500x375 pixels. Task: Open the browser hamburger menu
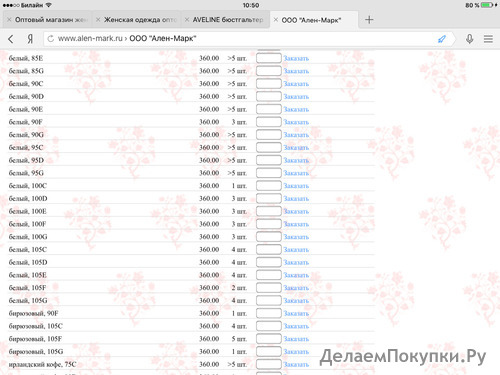[488, 39]
